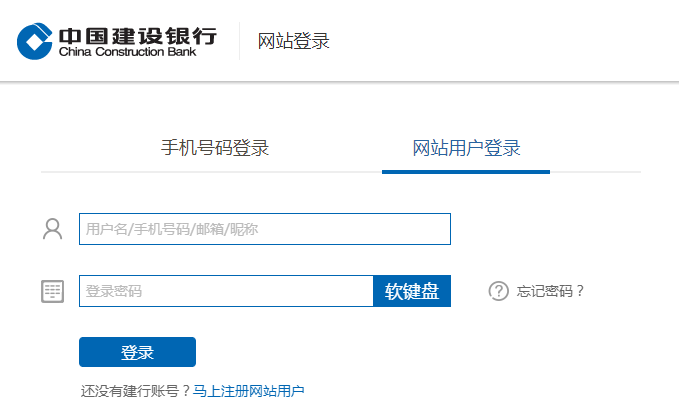This screenshot has width=679, height=407.
Task: Click the 网站登录 header title
Action: point(294,41)
